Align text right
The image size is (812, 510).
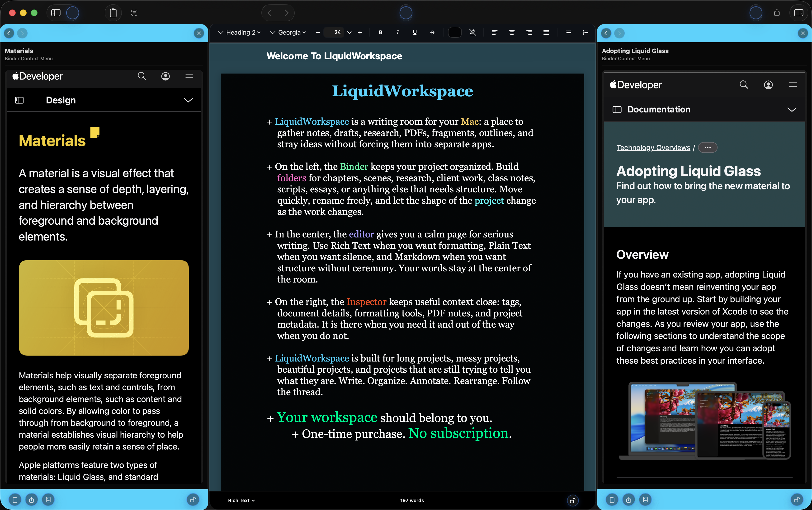tap(529, 32)
